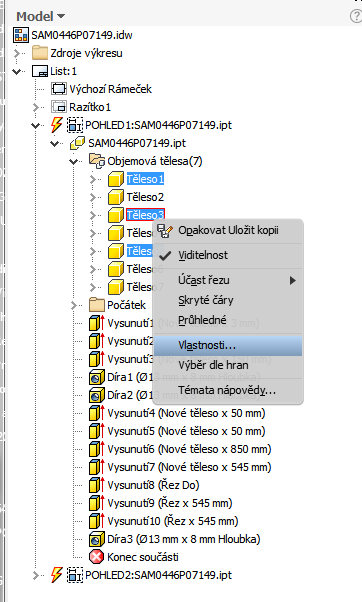Screen dimensions: 362x602
Task: Click the red Konec součásti icon
Action: click(x=96, y=557)
